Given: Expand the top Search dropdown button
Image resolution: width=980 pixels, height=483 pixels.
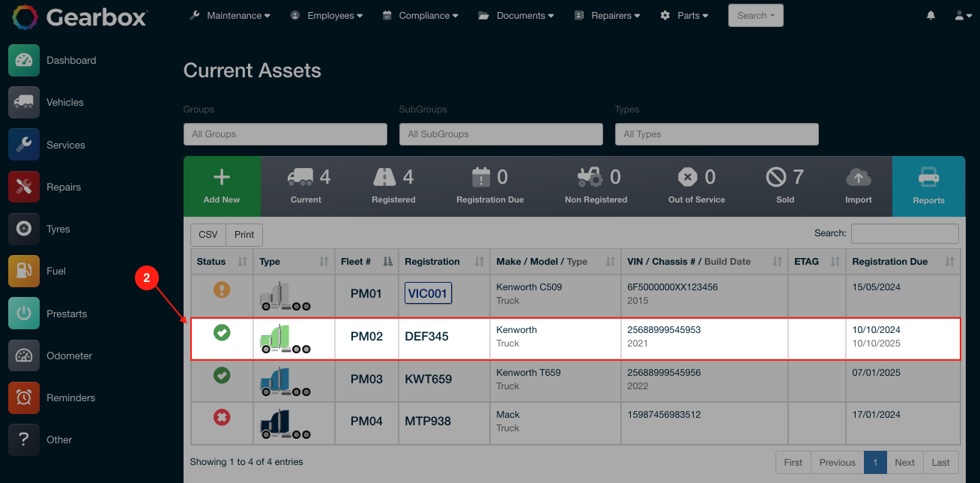Looking at the screenshot, I should click(755, 15).
